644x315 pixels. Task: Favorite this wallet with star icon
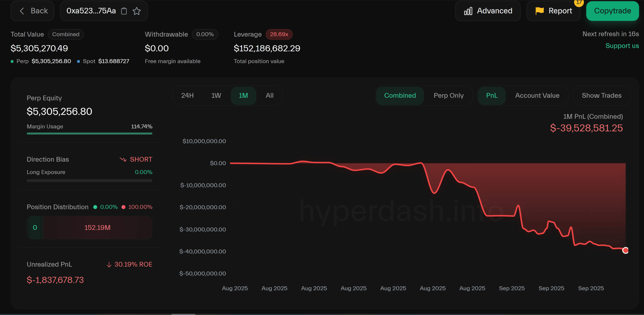[x=137, y=11]
